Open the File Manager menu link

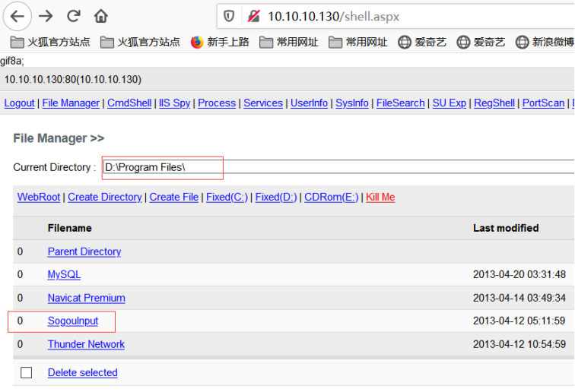tap(71, 103)
